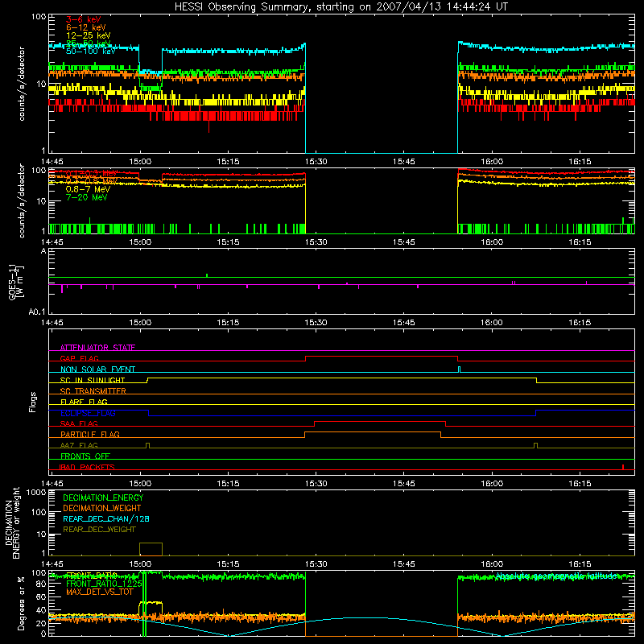
Task: Select the REAR_DEC_WEIGHT legend label
Action: (99, 530)
